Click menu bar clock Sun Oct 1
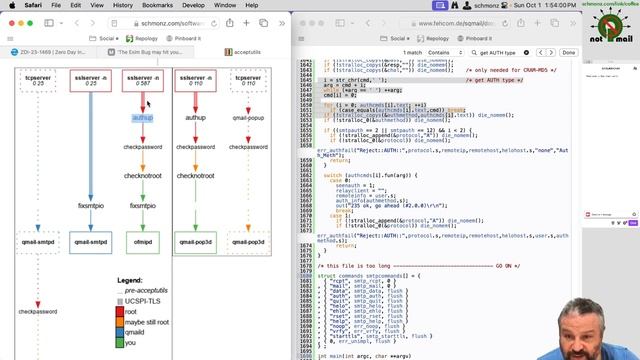This screenshot has height=360, width=640. [544, 5]
